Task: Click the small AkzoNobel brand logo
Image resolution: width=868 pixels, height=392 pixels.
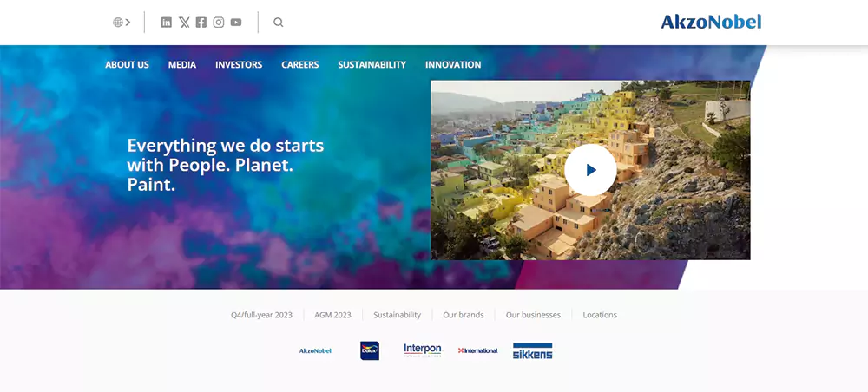Action: pyautogui.click(x=315, y=350)
